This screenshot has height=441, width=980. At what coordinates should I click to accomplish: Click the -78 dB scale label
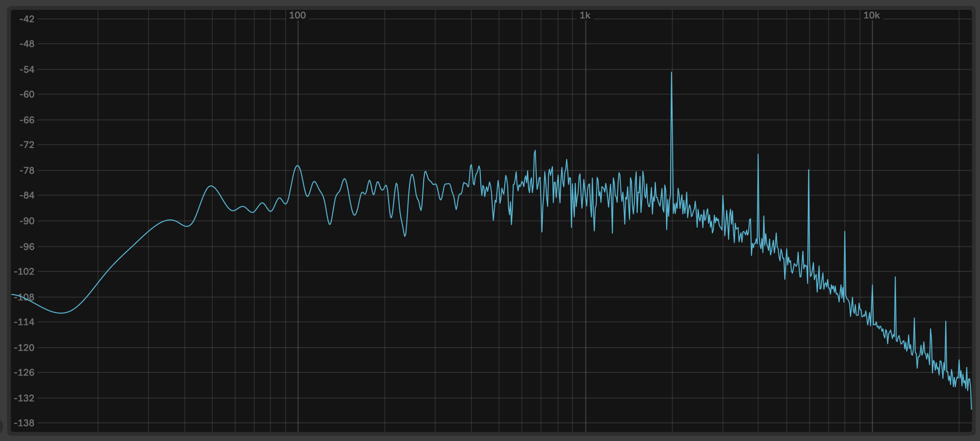[27, 170]
